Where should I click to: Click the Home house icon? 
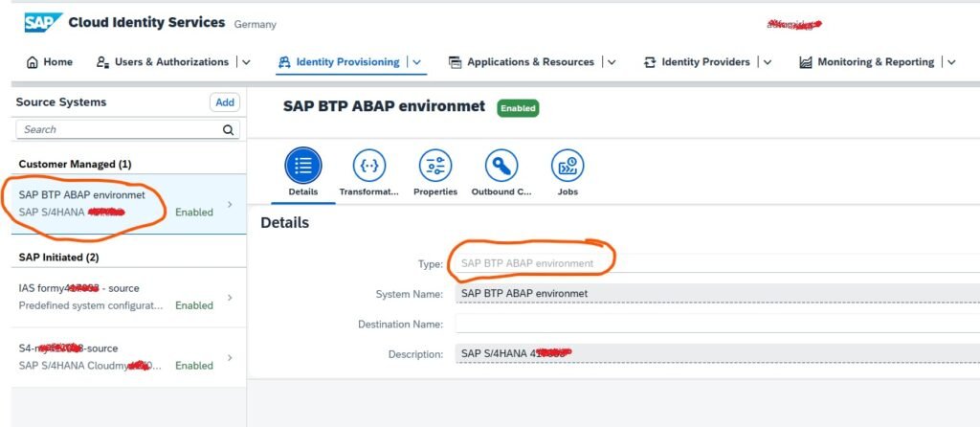(32, 62)
